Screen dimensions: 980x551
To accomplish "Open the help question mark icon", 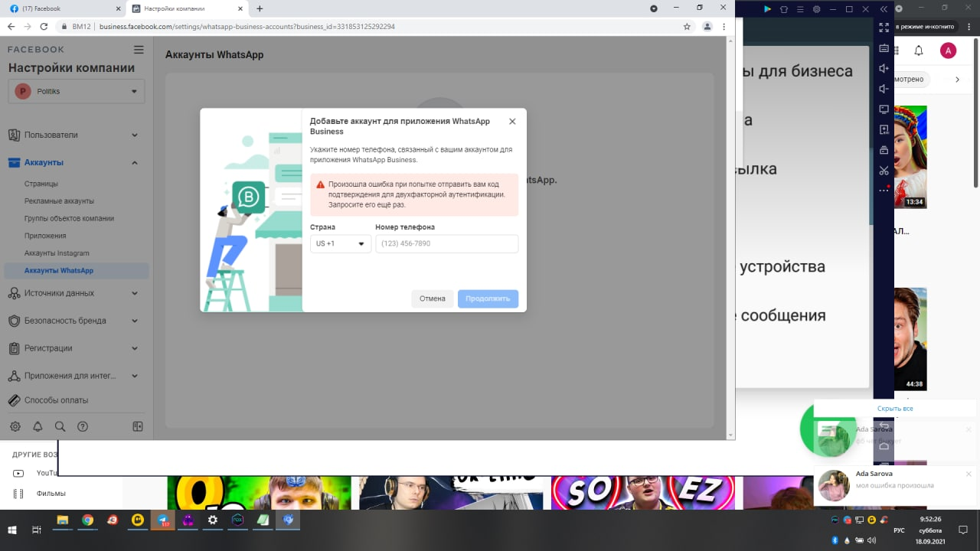I will pos(83,426).
